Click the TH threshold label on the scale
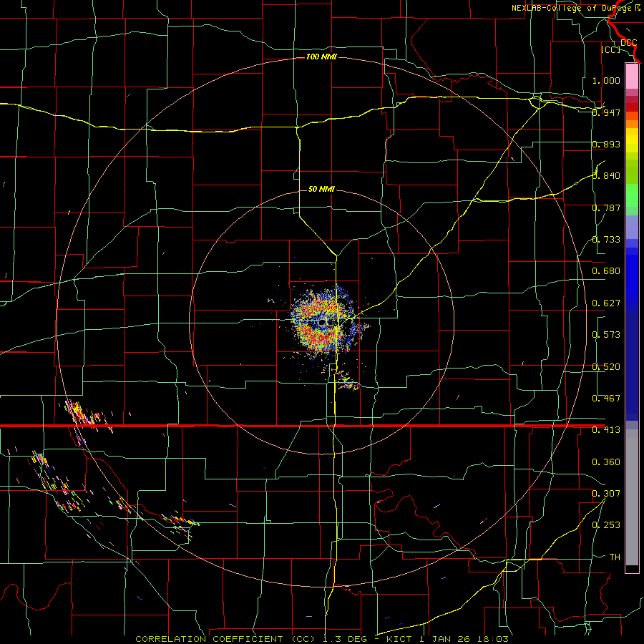The height and width of the screenshot is (644, 644). coord(615,557)
